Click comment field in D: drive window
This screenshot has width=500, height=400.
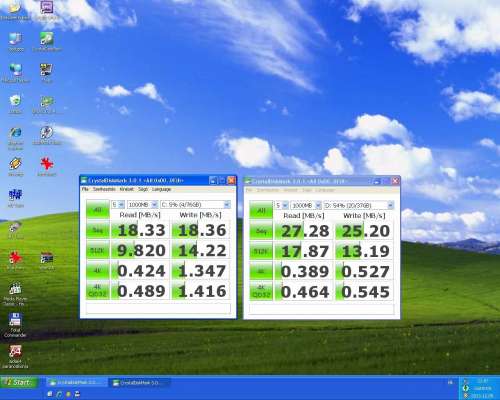click(321, 309)
